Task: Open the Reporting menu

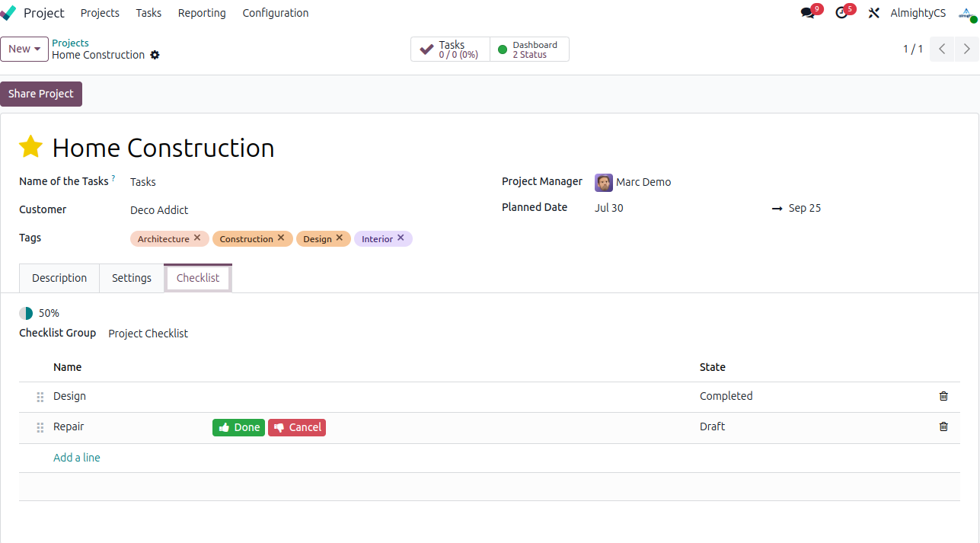Action: [x=202, y=13]
